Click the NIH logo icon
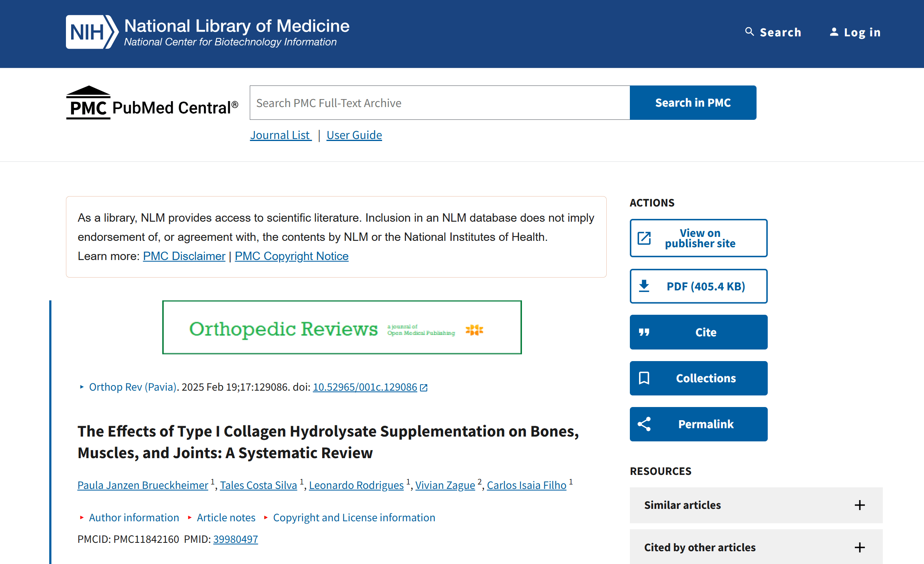 [92, 32]
